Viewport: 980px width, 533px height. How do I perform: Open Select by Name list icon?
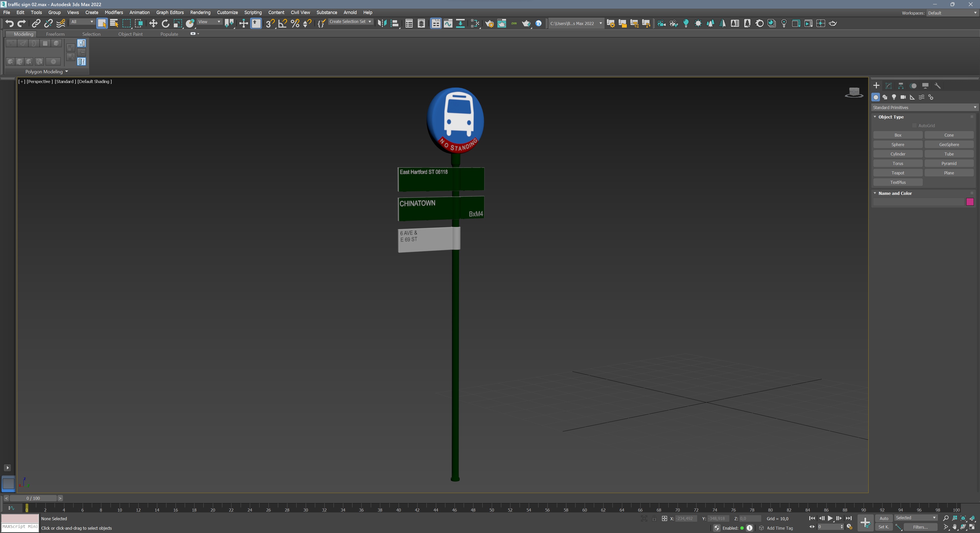click(114, 23)
